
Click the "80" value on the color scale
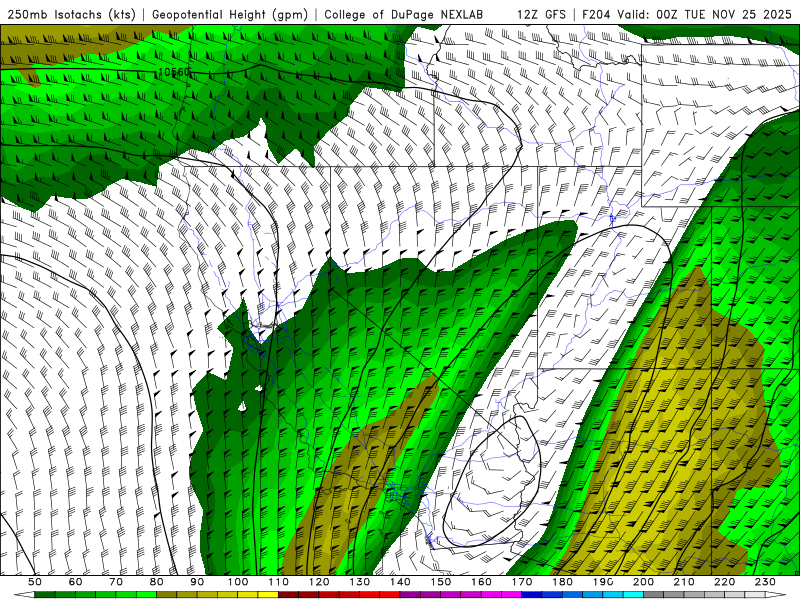coord(157,582)
